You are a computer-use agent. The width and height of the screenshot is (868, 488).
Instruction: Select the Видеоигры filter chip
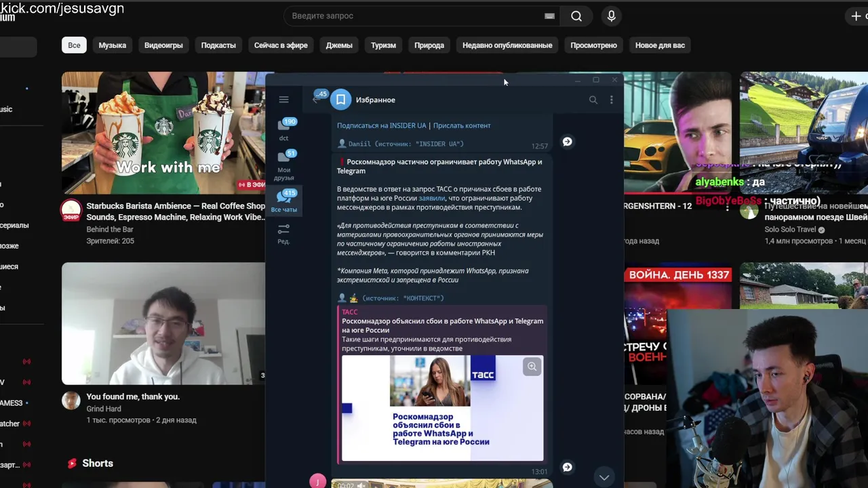[163, 45]
